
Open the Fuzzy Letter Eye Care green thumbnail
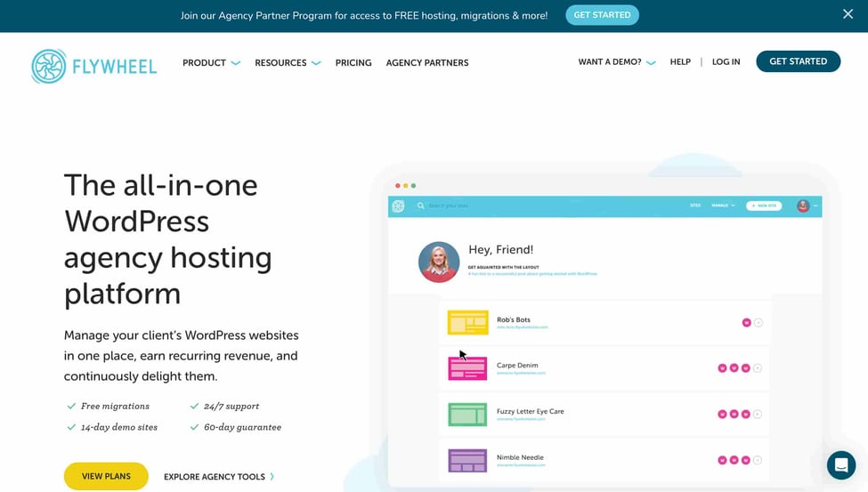(467, 415)
